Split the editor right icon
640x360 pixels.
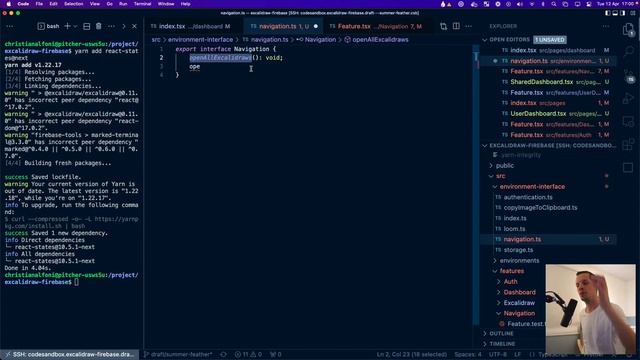[x=456, y=26]
